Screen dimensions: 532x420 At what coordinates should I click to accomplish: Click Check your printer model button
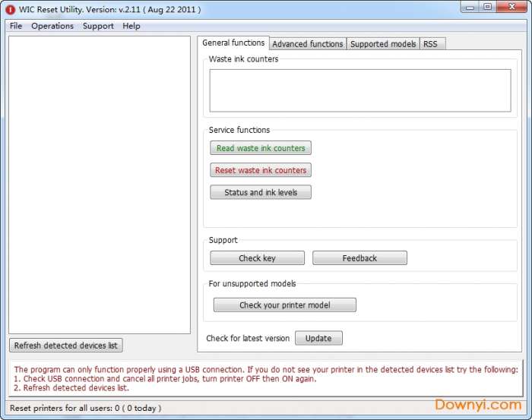[285, 305]
